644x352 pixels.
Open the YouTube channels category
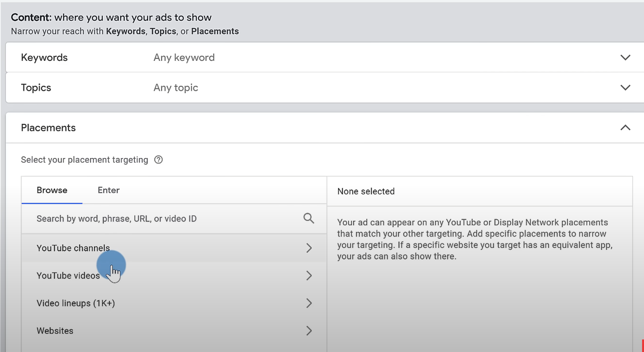[73, 248]
